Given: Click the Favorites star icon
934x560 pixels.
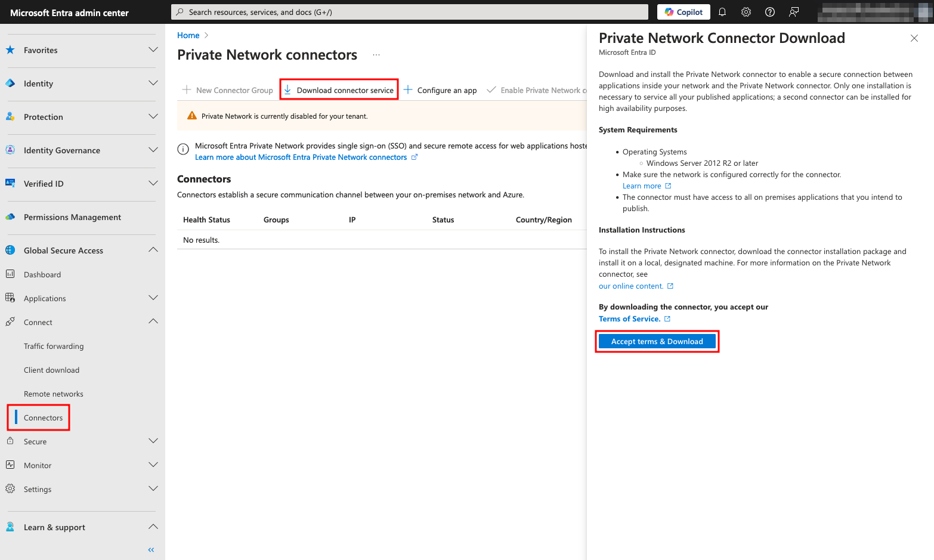Looking at the screenshot, I should click(10, 50).
